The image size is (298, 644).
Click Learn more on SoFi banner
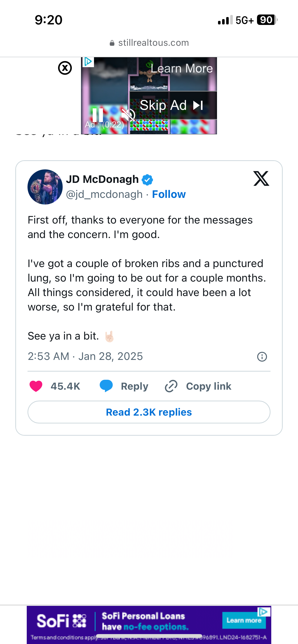(x=243, y=621)
